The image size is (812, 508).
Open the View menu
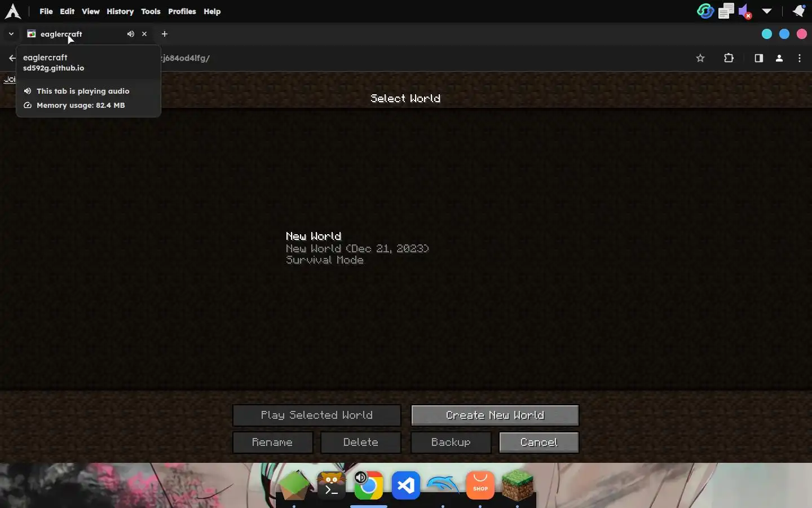click(x=90, y=11)
